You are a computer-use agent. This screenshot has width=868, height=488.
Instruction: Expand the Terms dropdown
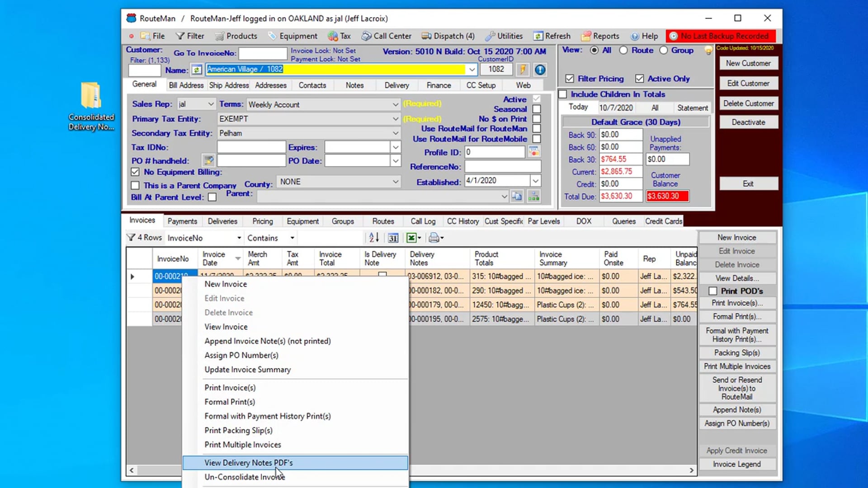click(x=395, y=105)
